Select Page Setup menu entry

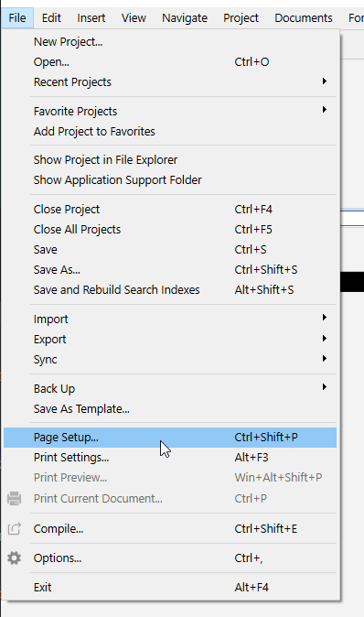pyautogui.click(x=170, y=438)
